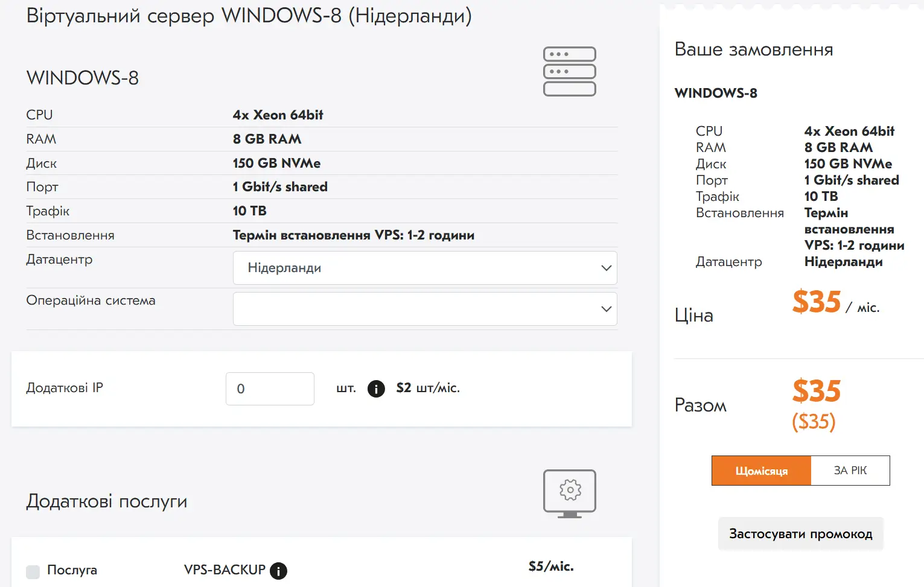This screenshot has height=587, width=924.
Task: Open the Датацентр dropdown showing Нідерланди
Action: [x=424, y=268]
